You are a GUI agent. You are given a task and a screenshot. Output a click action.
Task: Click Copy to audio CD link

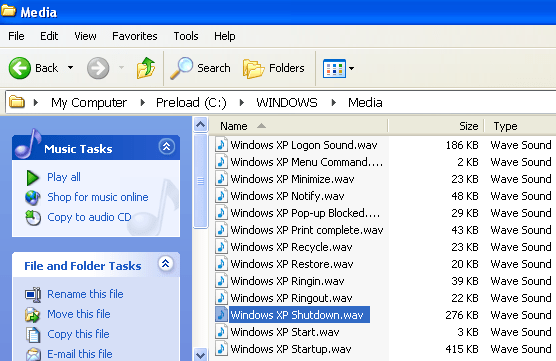89,217
